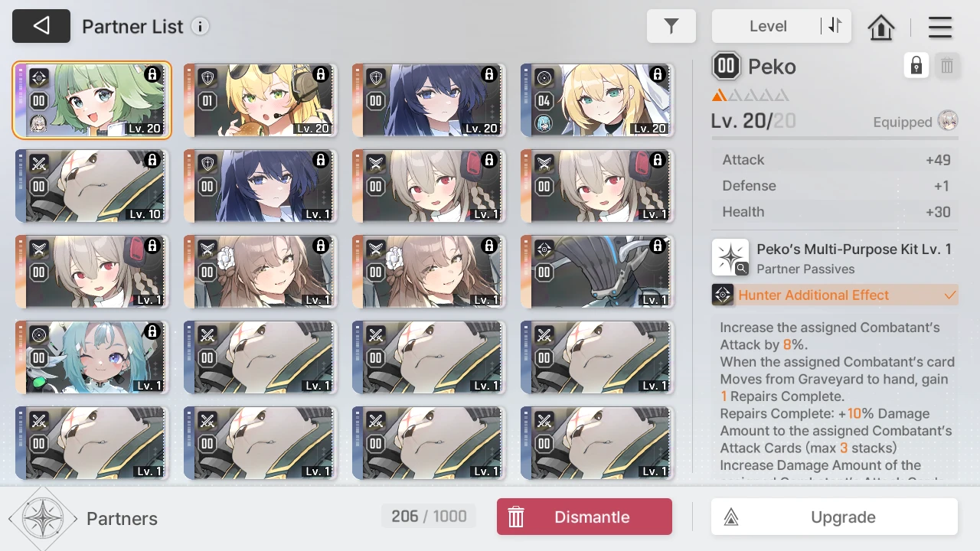Screen dimensions: 980x551
Task: Open the Level sort dropdown
Action: pos(767,26)
